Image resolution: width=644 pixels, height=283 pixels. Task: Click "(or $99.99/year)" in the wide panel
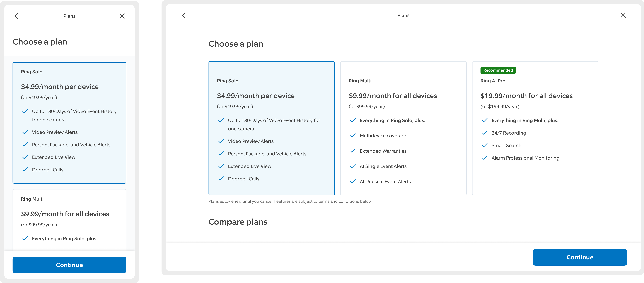pyautogui.click(x=367, y=107)
